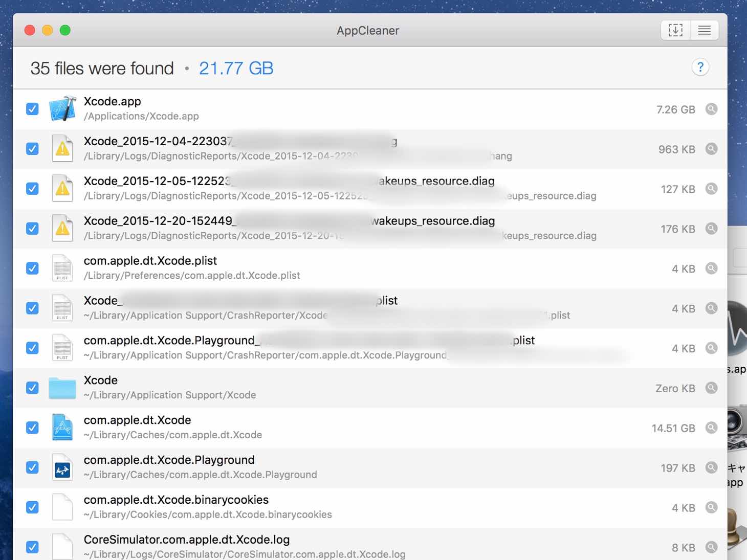The image size is (747, 560).
Task: Toggle checkbox for com.apple.dt.Xcode.plist
Action: point(32,268)
